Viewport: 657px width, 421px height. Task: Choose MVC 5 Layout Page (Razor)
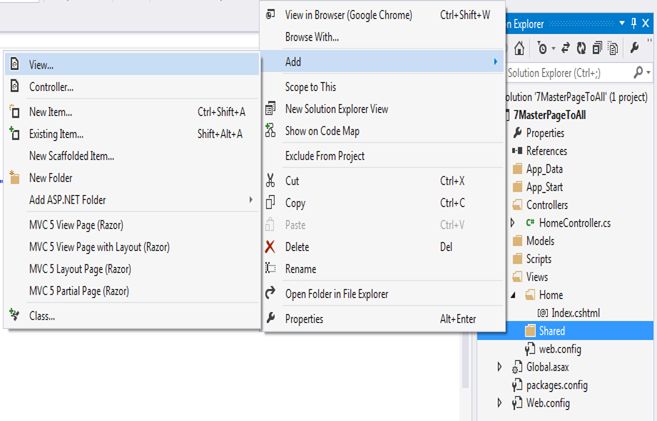pyautogui.click(x=132, y=269)
